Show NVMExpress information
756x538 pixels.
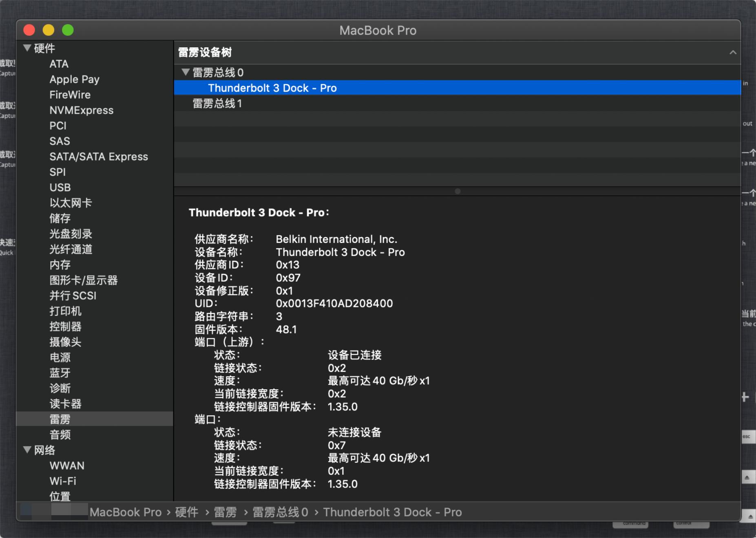pyautogui.click(x=81, y=110)
